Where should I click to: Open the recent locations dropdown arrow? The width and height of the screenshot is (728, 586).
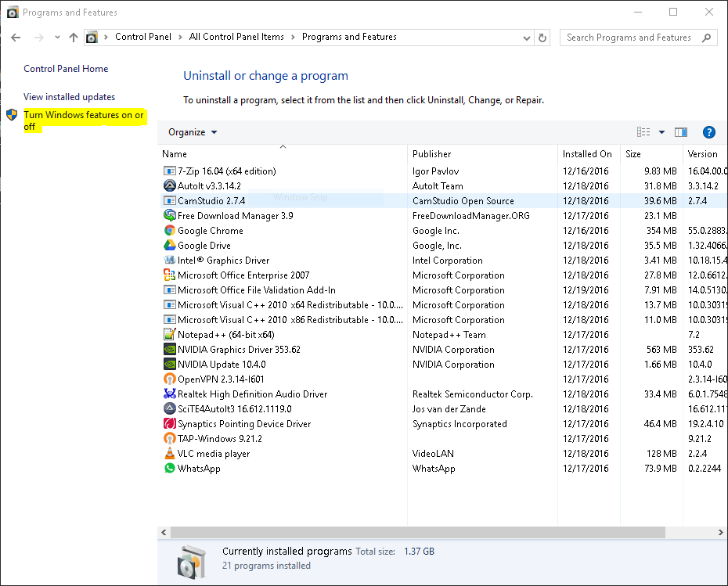pos(57,37)
